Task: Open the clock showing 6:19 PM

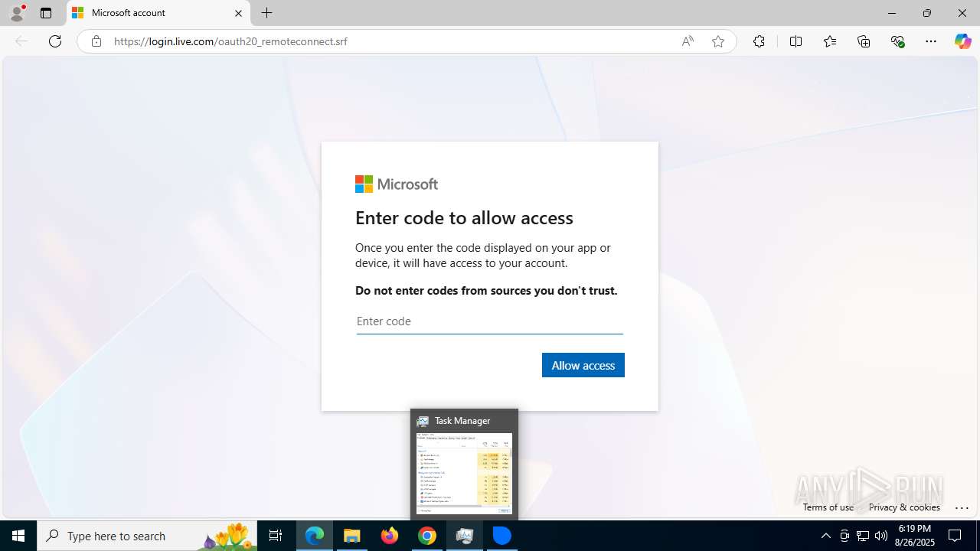Action: point(914,536)
